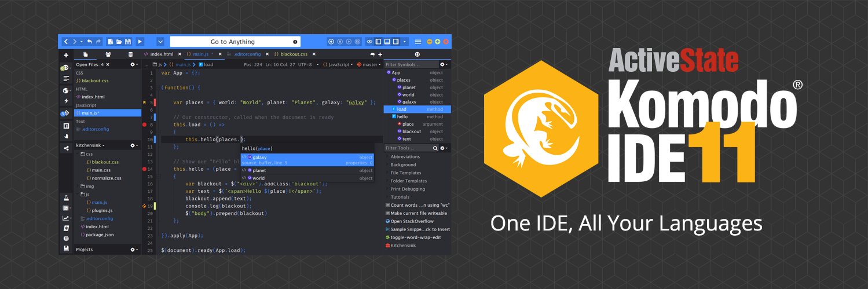Open the UTF-8 encoding dropdown
This screenshot has height=289, width=868.
309,64
